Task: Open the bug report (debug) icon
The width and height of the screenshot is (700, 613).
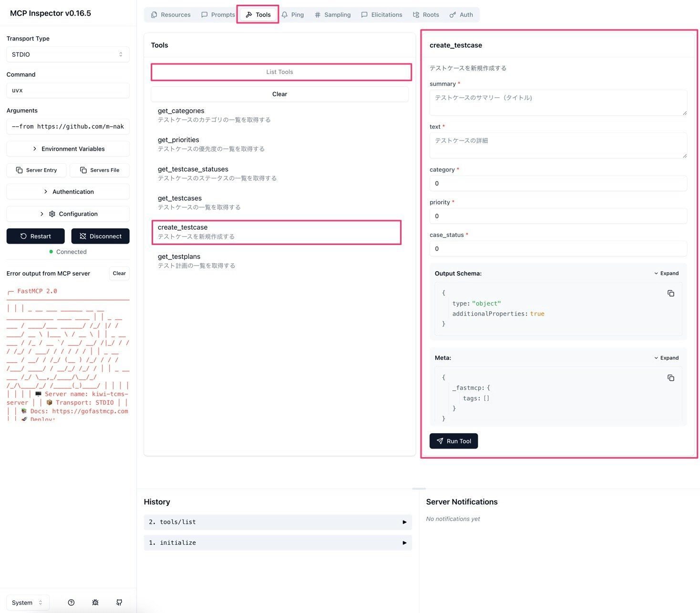Action: [x=95, y=603]
